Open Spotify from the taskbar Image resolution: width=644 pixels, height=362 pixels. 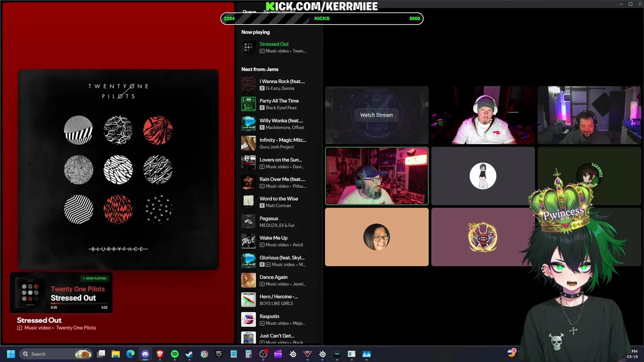pos(175,354)
